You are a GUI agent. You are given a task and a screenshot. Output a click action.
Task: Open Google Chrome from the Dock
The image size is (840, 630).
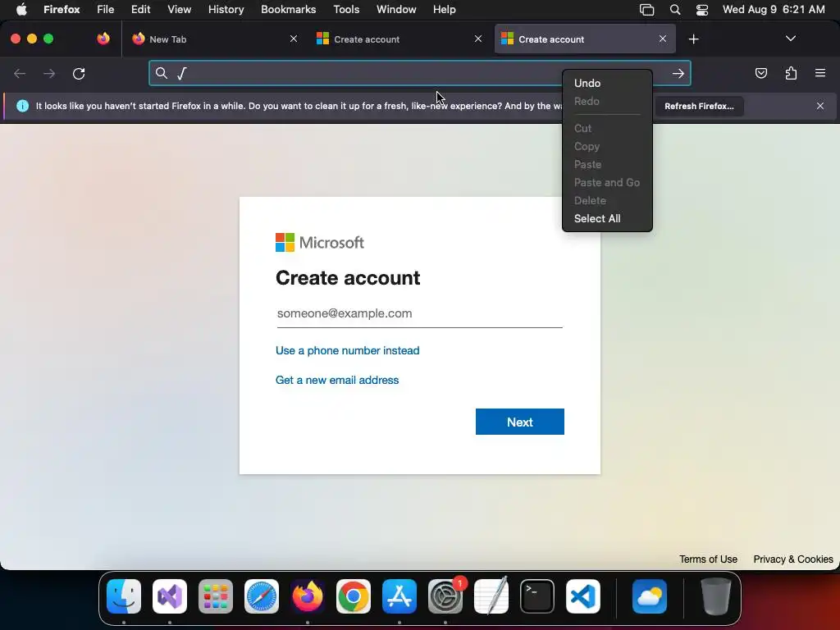click(x=354, y=596)
